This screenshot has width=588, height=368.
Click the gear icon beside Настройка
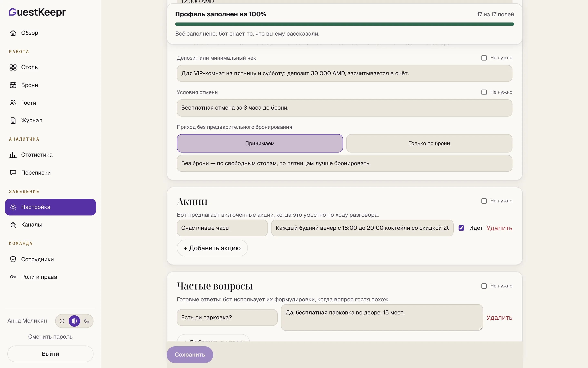(x=13, y=207)
